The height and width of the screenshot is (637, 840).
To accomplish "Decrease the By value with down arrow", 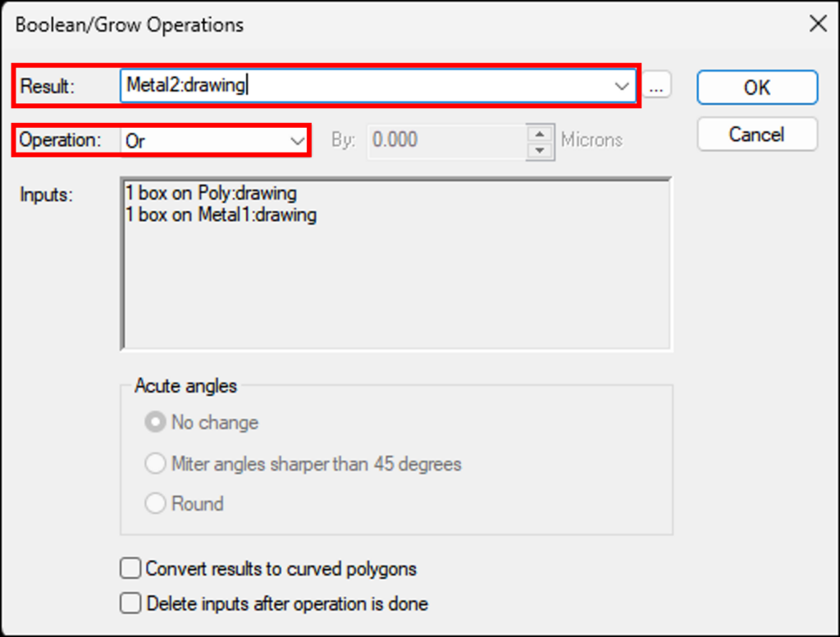I will (x=540, y=151).
